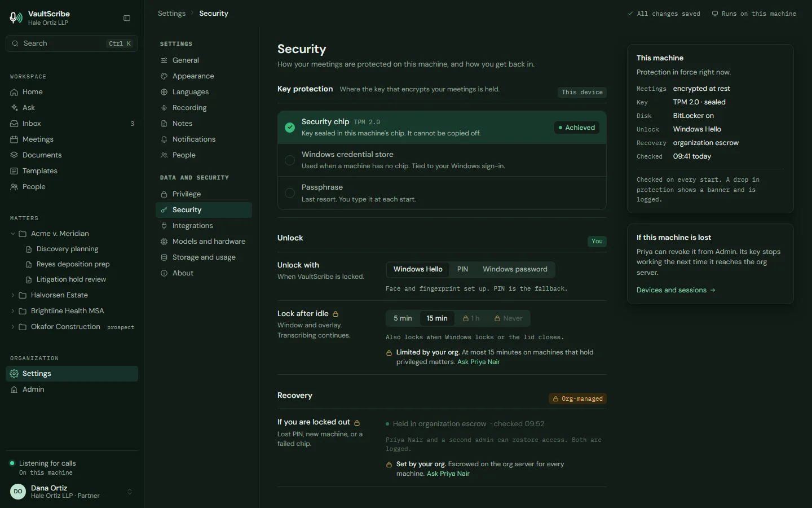The height and width of the screenshot is (508, 812).
Task: Open Devices and sessions link
Action: coord(676,290)
